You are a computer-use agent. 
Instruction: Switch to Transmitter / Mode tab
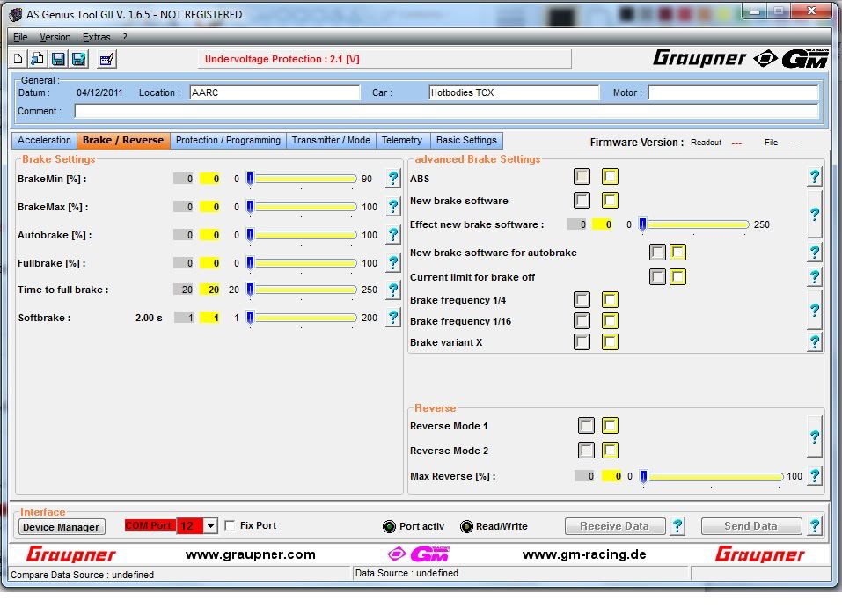(332, 140)
